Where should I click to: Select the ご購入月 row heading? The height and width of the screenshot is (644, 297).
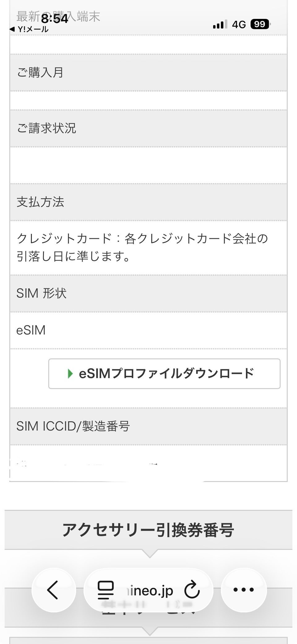click(x=40, y=72)
